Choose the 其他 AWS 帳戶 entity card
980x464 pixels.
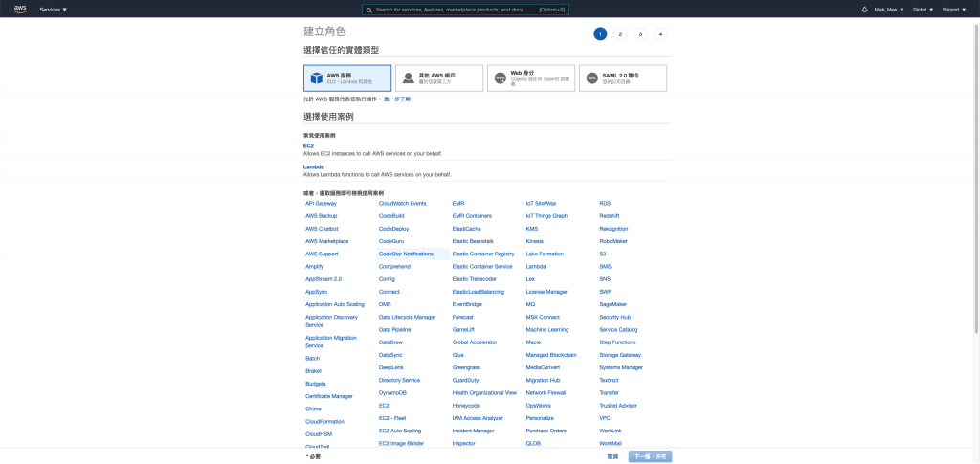coord(439,78)
